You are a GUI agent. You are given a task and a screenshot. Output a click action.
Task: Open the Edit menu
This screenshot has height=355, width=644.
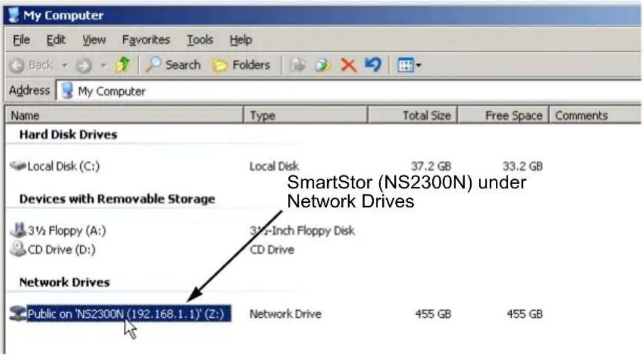[56, 40]
